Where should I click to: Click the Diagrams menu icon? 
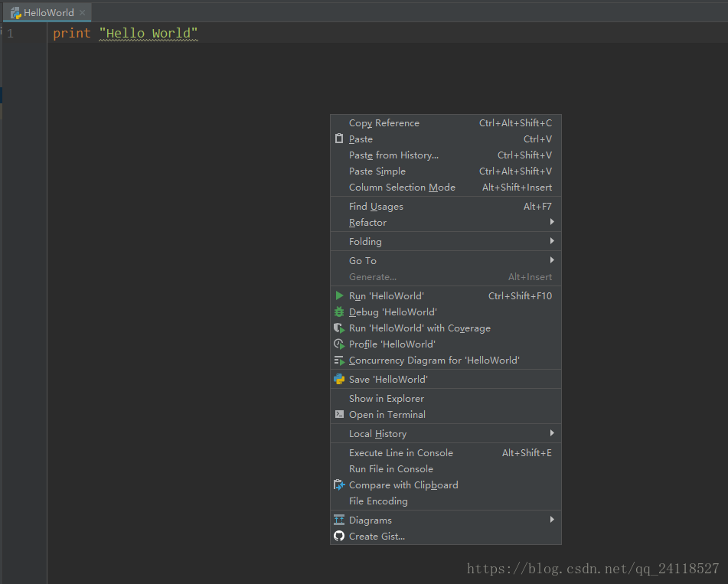tap(339, 520)
